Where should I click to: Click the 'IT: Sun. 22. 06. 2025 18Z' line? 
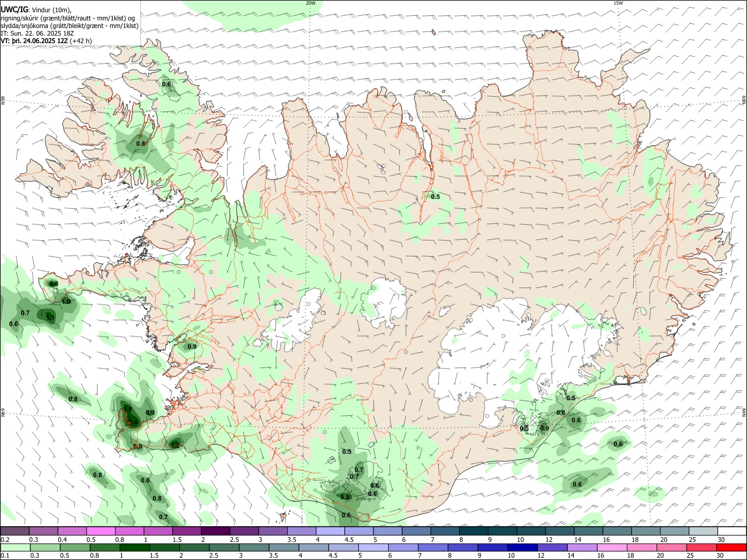click(37, 33)
